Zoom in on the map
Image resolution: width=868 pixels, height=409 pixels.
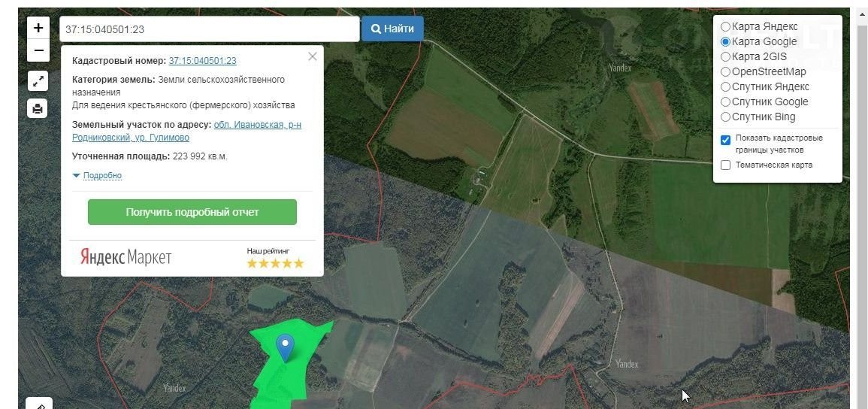(38, 29)
